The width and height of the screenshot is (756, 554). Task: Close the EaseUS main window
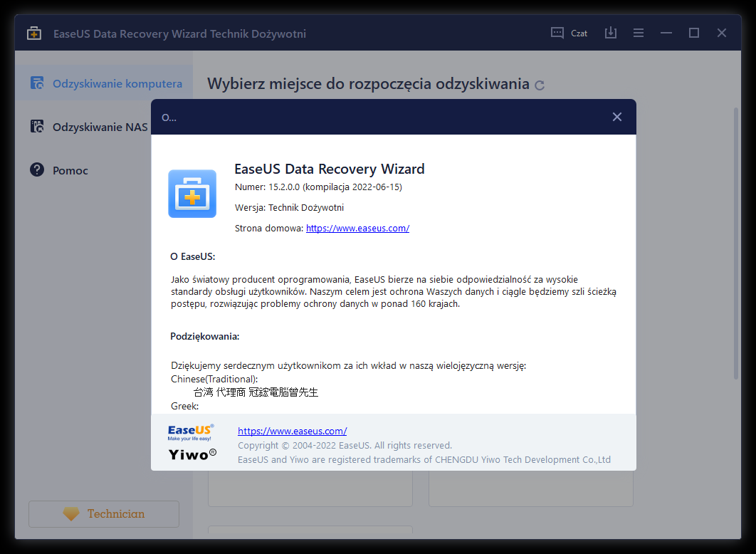[x=722, y=33]
